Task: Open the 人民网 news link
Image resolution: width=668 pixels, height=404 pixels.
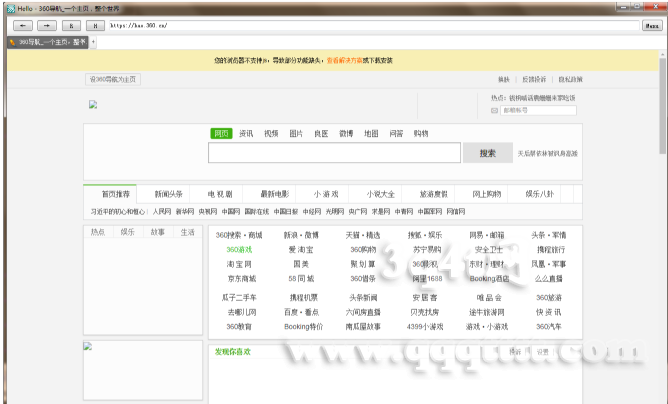Action: click(x=162, y=211)
